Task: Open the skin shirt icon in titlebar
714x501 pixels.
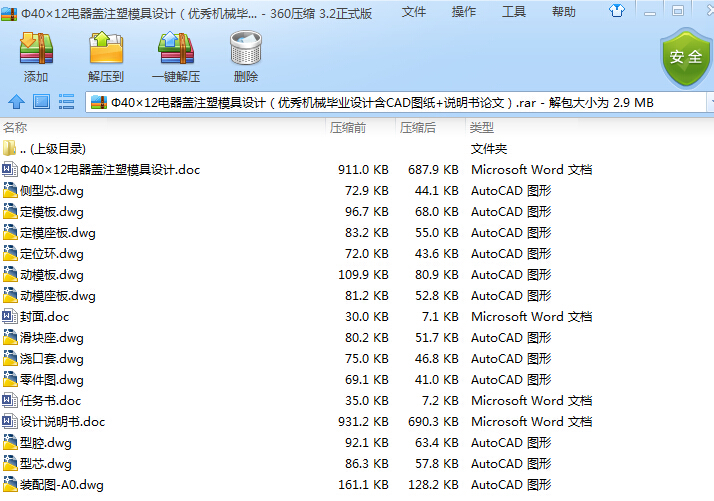Action: [x=617, y=10]
